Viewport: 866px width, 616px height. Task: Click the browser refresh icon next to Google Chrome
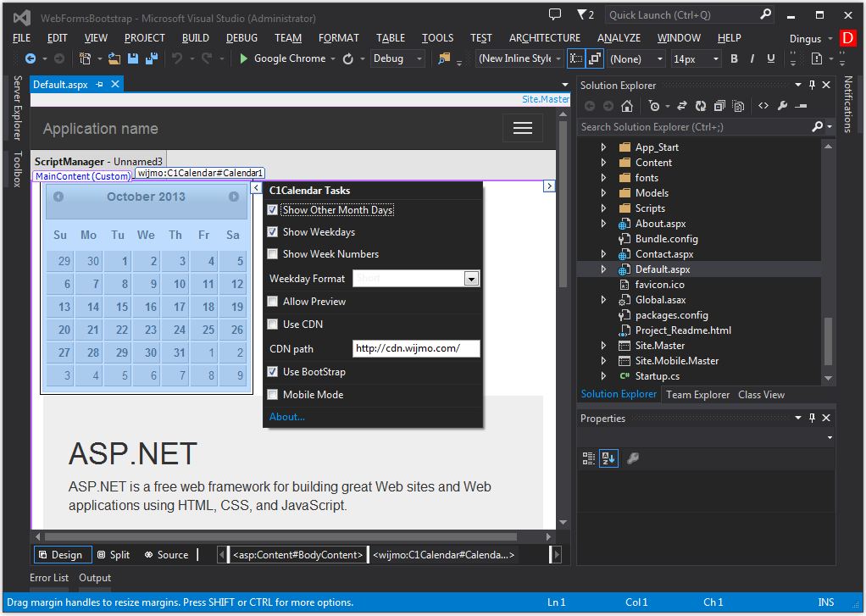(348, 58)
